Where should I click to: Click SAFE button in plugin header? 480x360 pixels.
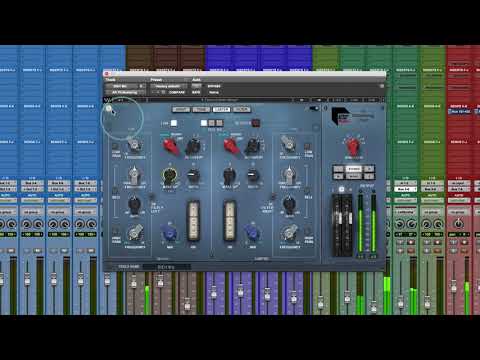click(x=196, y=92)
